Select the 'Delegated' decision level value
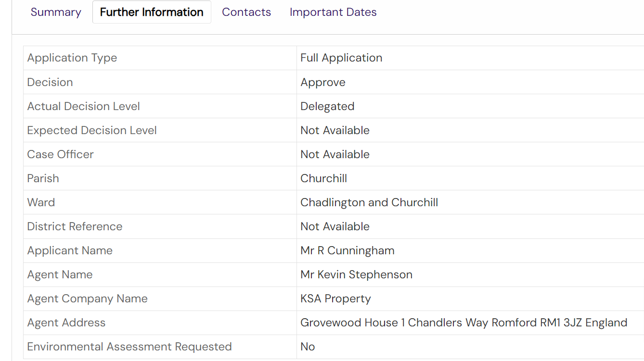Viewport: 644px width, 361px height. coord(327,106)
